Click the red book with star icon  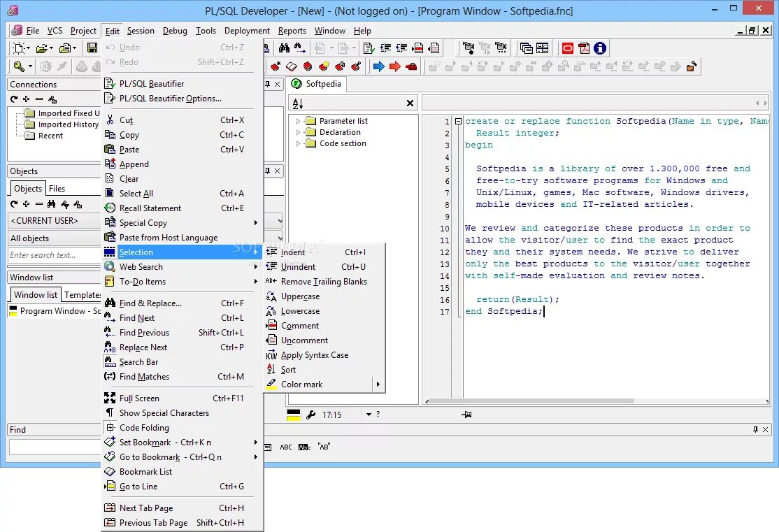click(x=275, y=66)
